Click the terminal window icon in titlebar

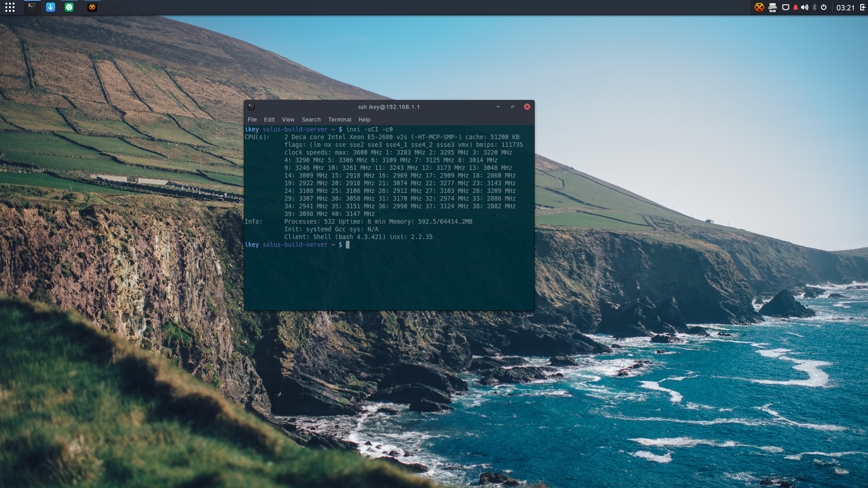coord(251,107)
